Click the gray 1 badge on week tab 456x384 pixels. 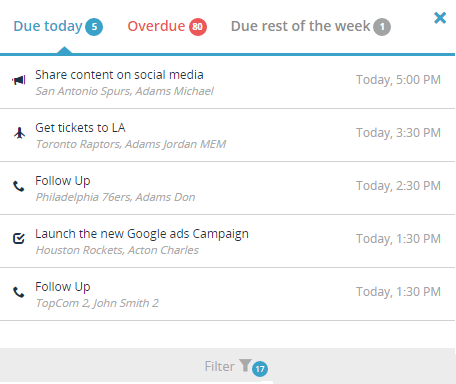(382, 27)
